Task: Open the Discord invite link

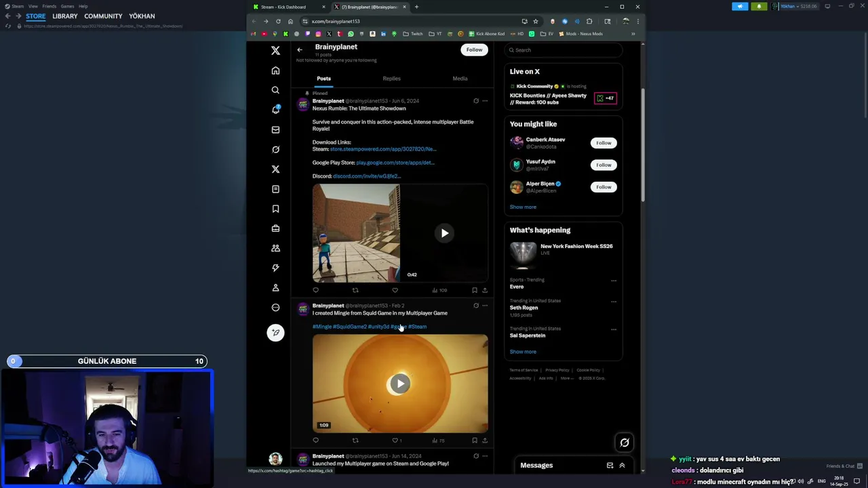Action: pyautogui.click(x=367, y=176)
